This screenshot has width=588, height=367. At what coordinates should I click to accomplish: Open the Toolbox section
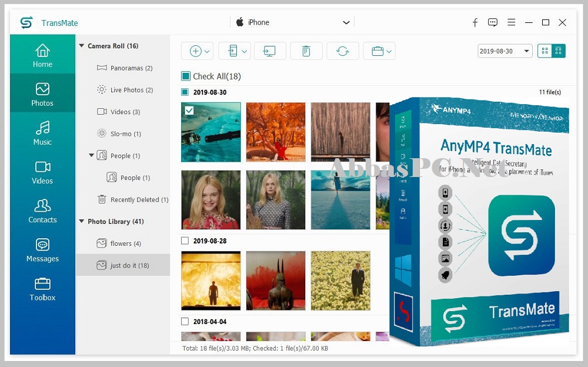click(42, 289)
